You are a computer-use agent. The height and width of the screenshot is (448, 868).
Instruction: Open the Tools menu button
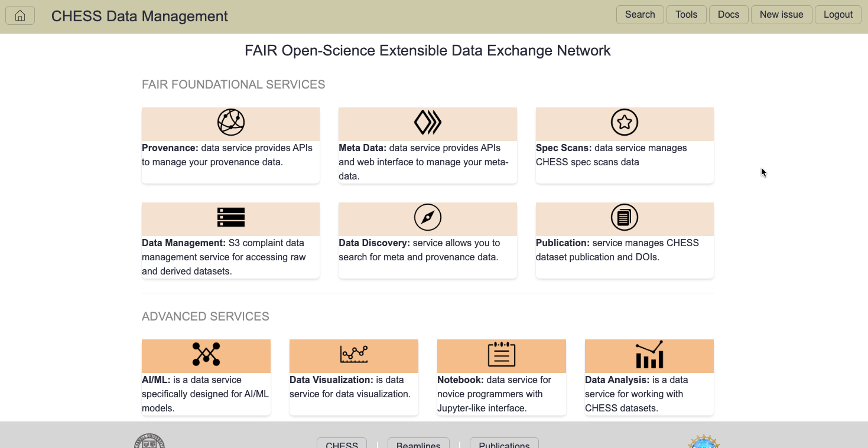click(x=687, y=15)
